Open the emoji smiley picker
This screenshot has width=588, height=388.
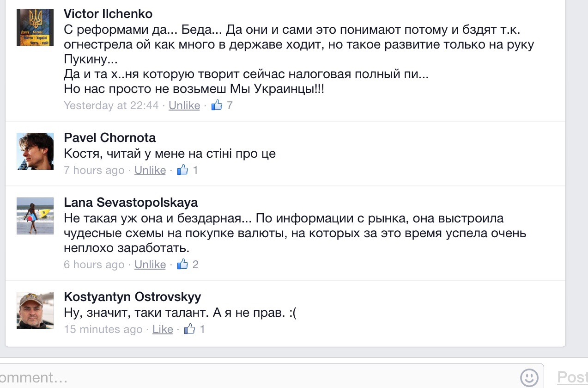click(529, 377)
